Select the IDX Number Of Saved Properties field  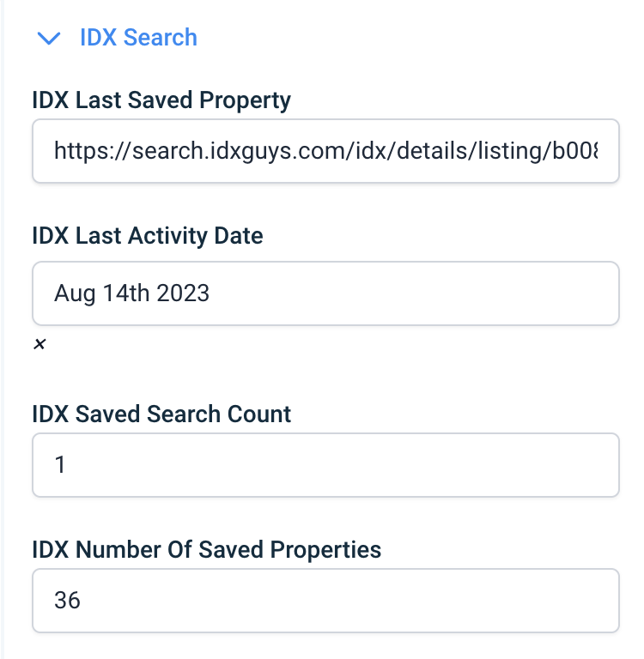click(x=325, y=600)
